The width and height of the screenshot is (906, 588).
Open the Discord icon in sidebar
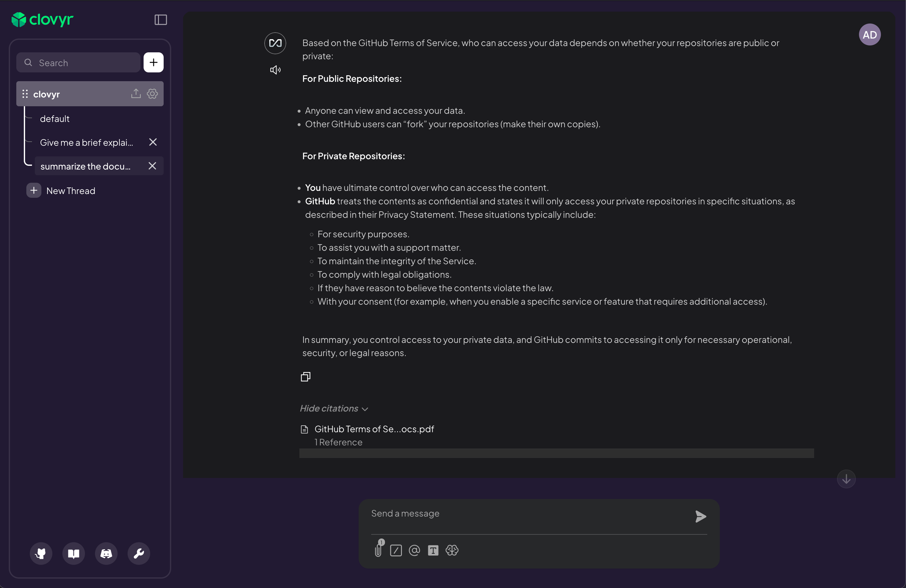coord(106,553)
